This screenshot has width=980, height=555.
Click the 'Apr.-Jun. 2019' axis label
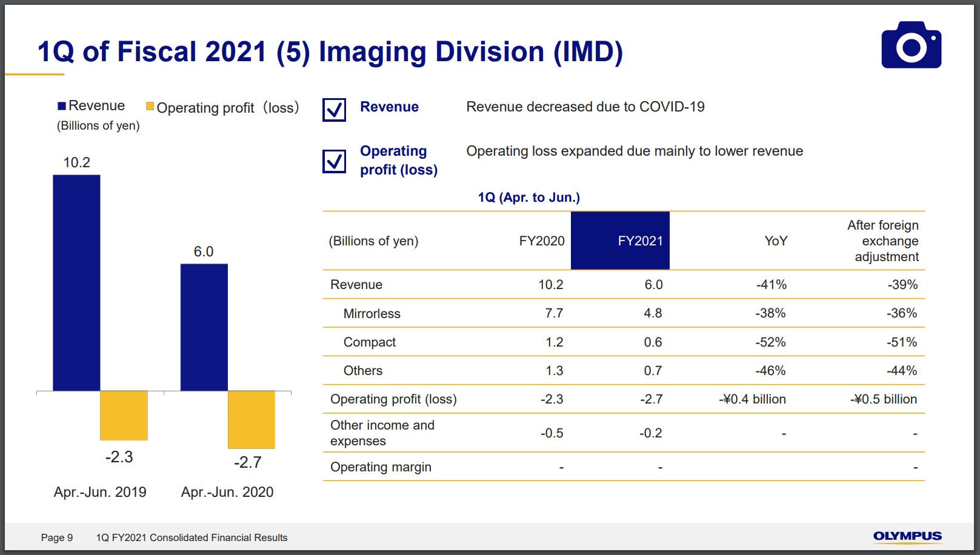100,492
